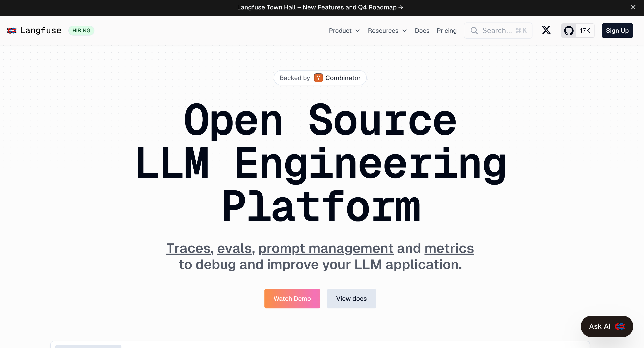Click the logo in Ask AI button

pos(620,326)
